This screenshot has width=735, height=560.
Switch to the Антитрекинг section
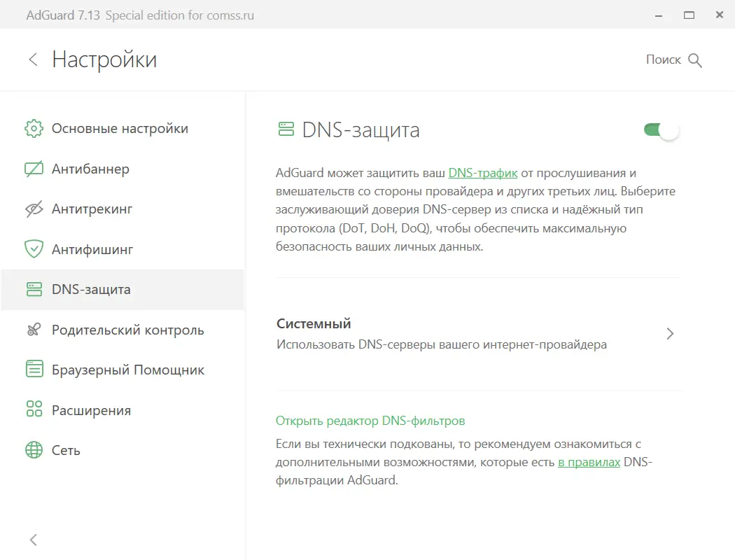122,209
